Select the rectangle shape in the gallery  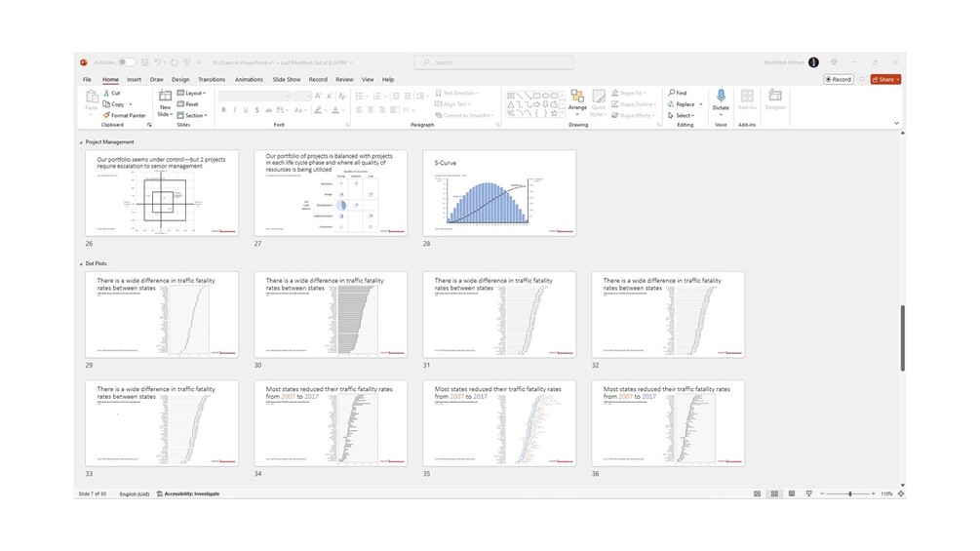[x=536, y=96]
